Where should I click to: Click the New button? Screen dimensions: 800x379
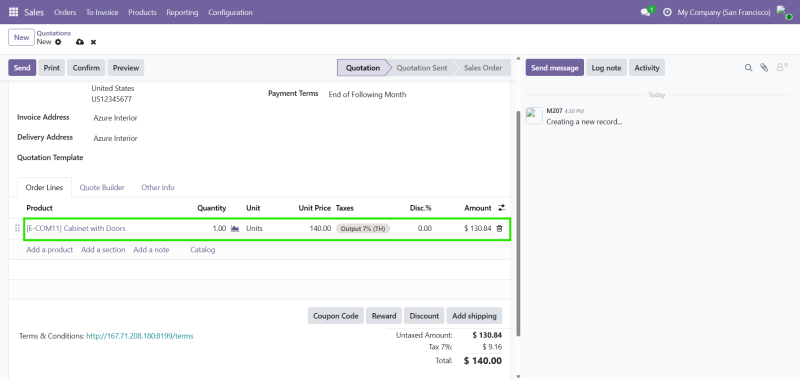21,37
